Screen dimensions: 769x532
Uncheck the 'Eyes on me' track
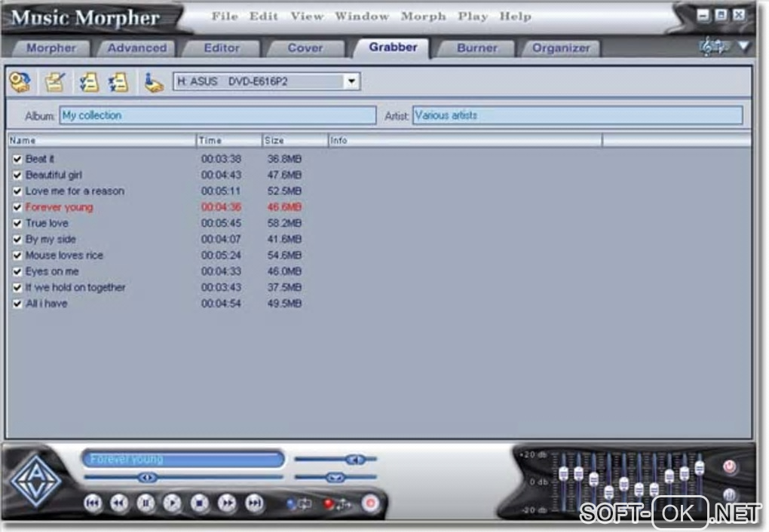17,271
